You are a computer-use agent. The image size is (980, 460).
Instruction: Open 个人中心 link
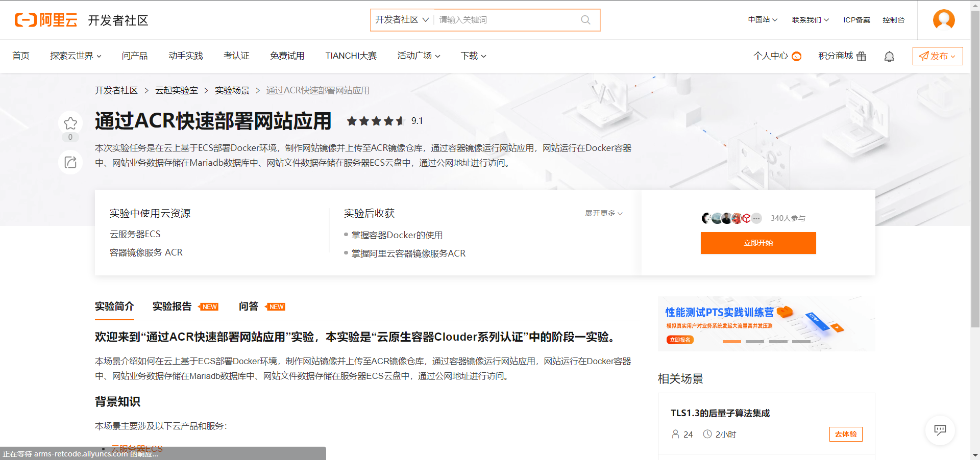tap(770, 56)
